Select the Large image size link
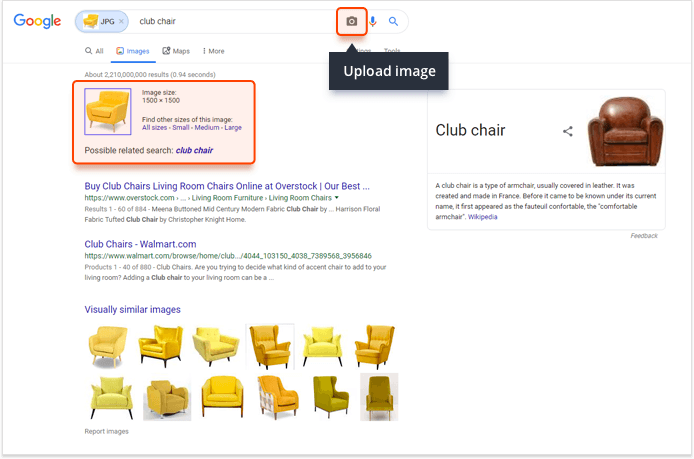 [x=233, y=127]
